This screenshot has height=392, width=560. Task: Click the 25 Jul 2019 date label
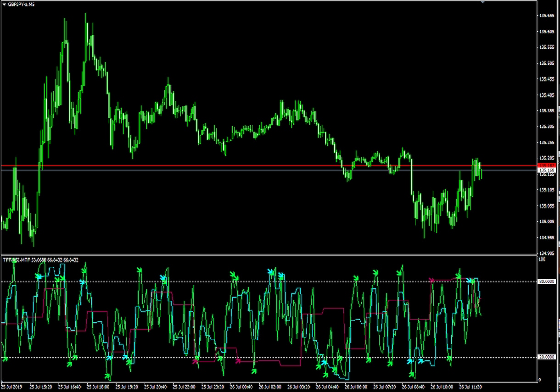coord(11,387)
